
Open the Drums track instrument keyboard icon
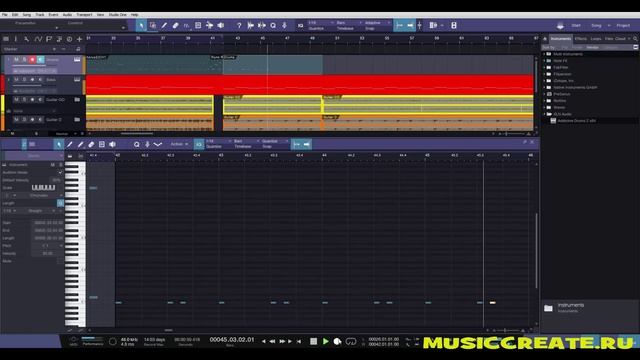77,60
